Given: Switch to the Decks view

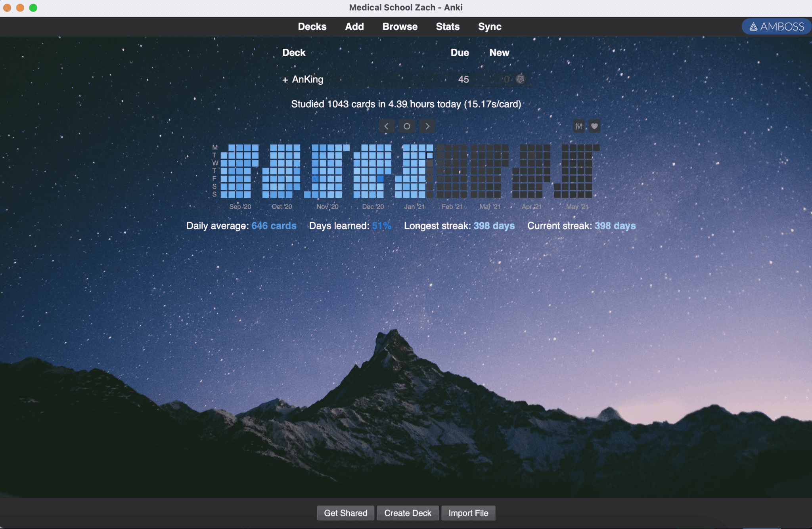Looking at the screenshot, I should click(312, 27).
